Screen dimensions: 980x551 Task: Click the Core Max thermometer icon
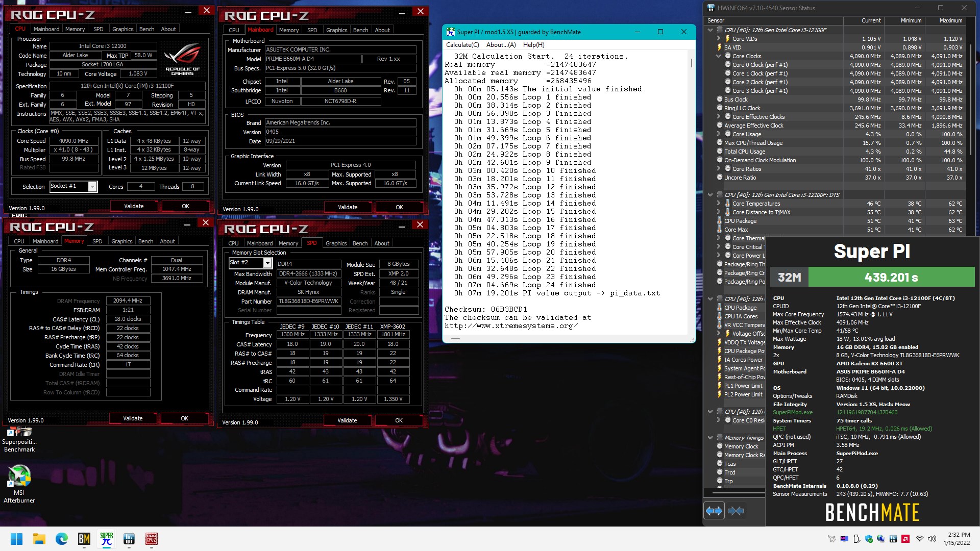pos(720,230)
